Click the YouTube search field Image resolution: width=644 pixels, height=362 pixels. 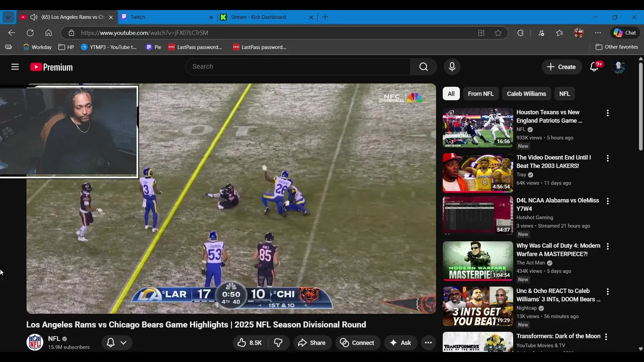298,67
